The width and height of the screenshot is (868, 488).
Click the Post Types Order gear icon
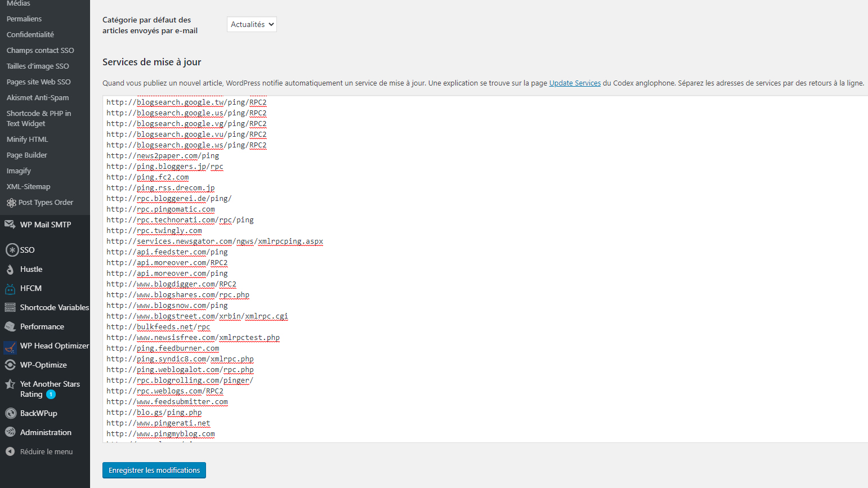pos(11,203)
